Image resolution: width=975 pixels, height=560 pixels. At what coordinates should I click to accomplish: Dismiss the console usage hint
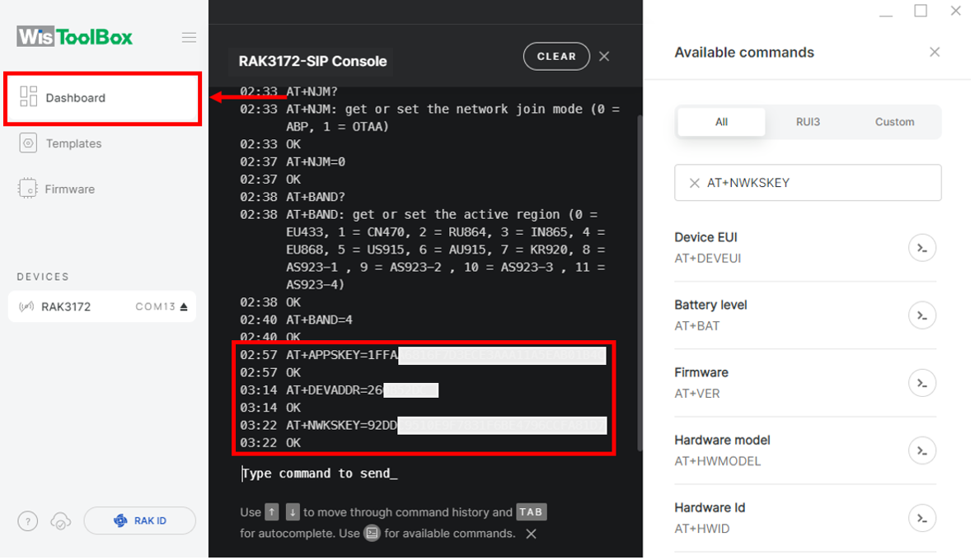[x=531, y=534]
